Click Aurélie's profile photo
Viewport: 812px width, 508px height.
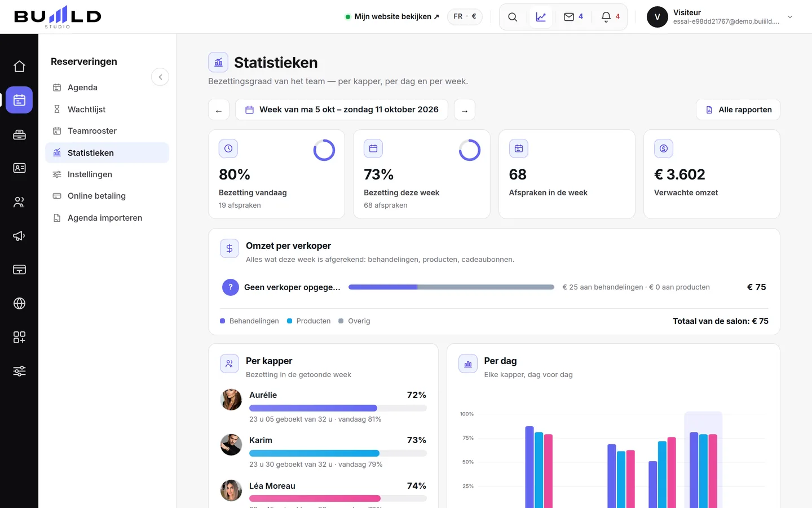point(231,400)
